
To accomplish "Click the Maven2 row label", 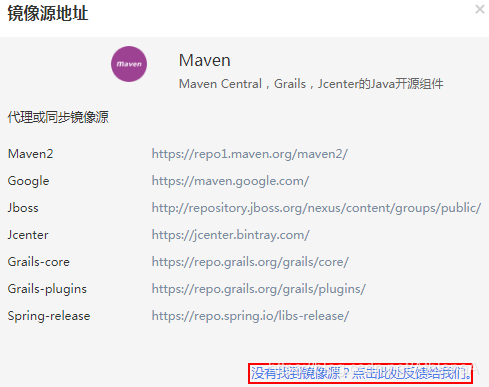I will point(30,154).
